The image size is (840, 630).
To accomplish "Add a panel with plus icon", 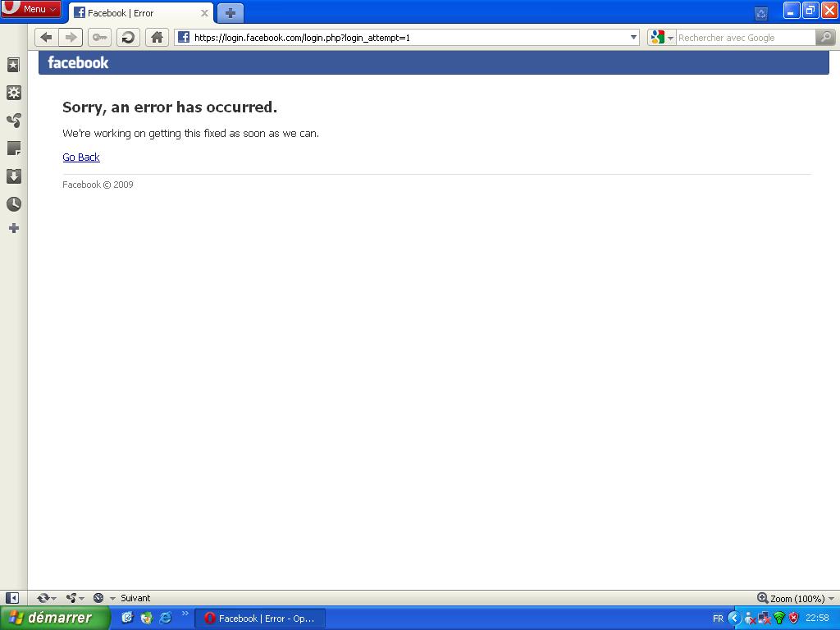I will [x=14, y=229].
